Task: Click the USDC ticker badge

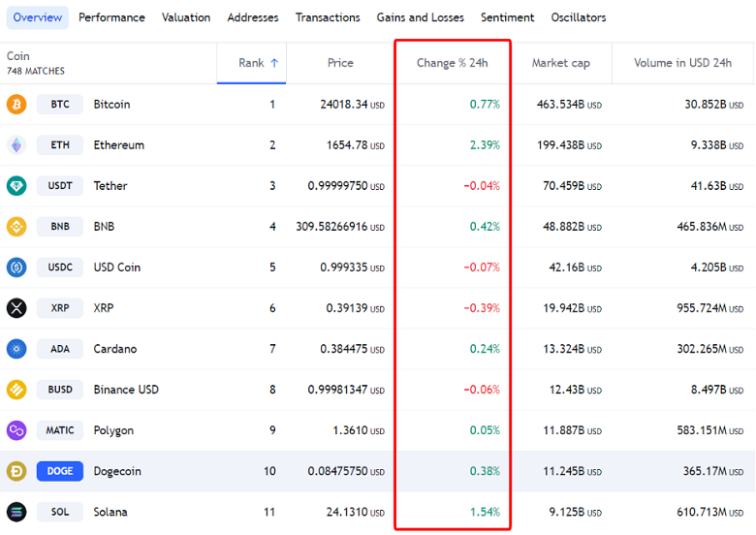Action: coord(60,267)
